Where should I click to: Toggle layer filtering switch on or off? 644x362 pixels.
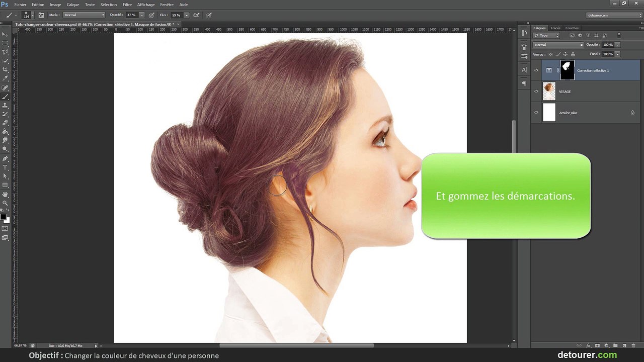619,36
